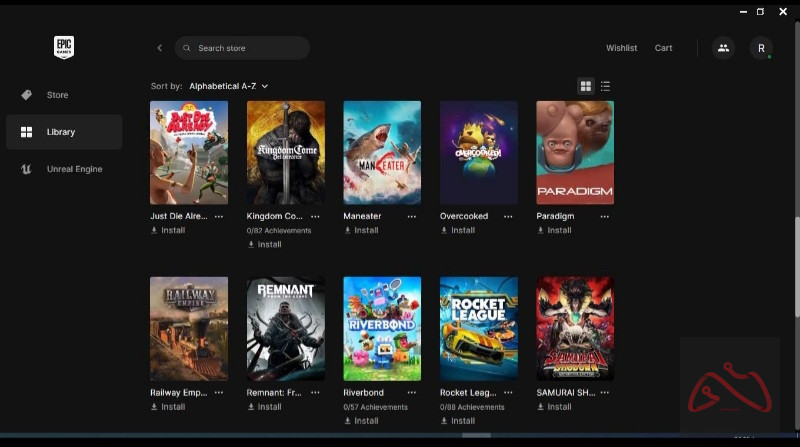
Task: Select Library in the sidebar
Action: point(60,132)
